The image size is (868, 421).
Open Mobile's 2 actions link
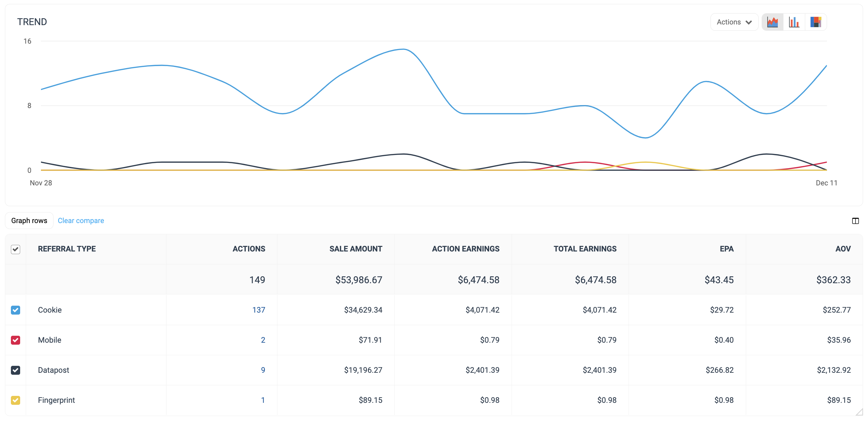(263, 340)
